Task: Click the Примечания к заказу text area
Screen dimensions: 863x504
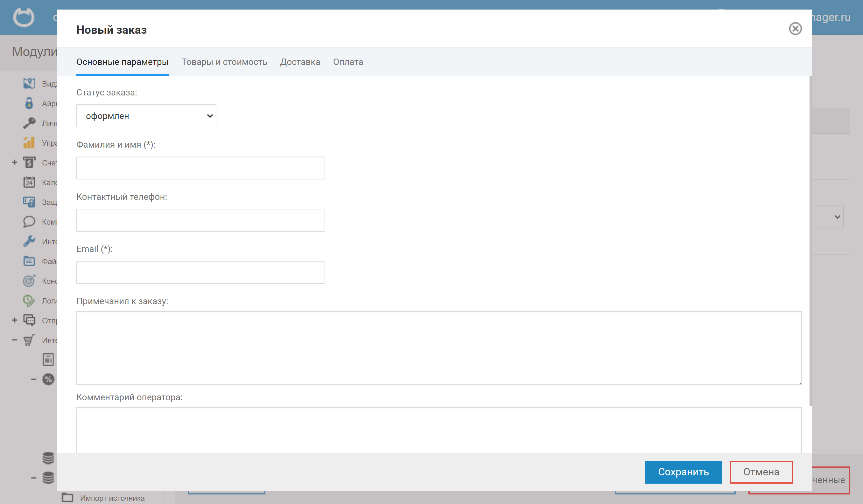Action: coord(439,347)
